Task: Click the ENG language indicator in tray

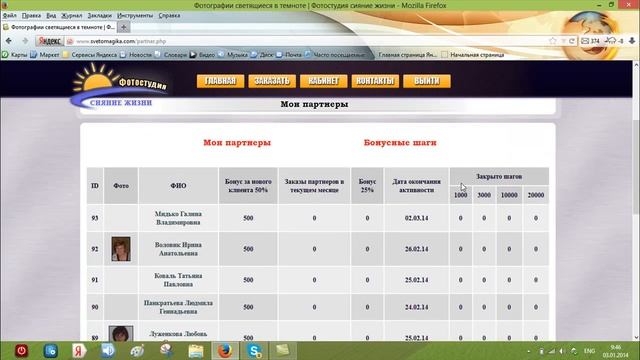Action: [589, 351]
